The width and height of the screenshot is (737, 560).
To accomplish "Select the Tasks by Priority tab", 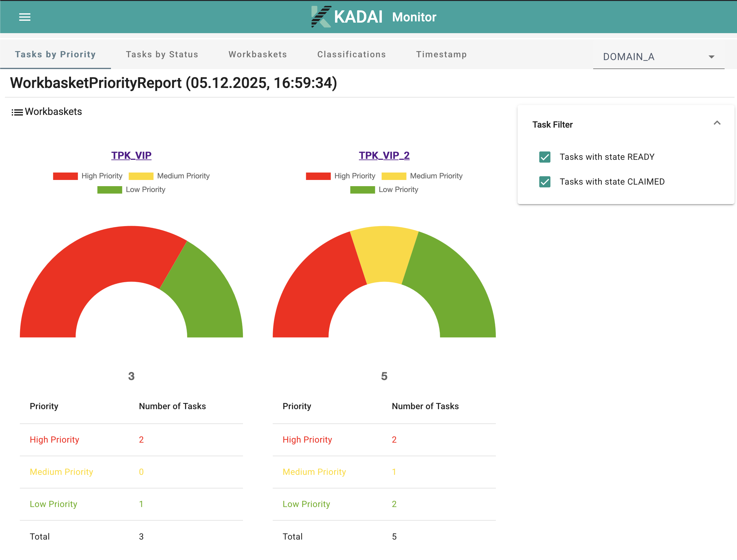I will point(55,54).
